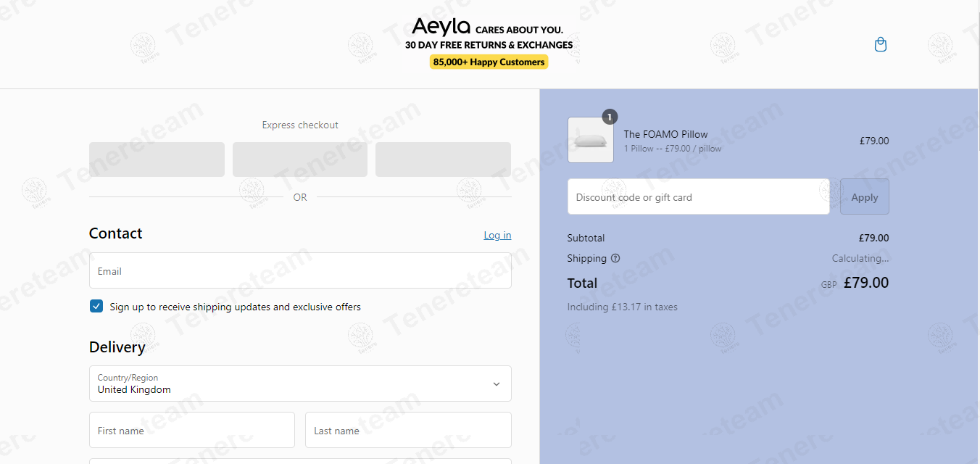Expand the Country/Region dropdown
This screenshot has width=980, height=464.
[300, 384]
